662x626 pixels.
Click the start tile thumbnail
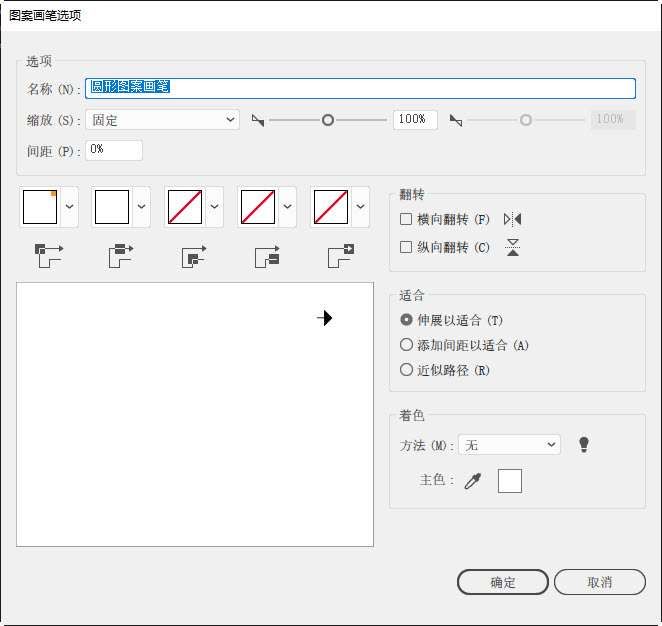[x=258, y=207]
